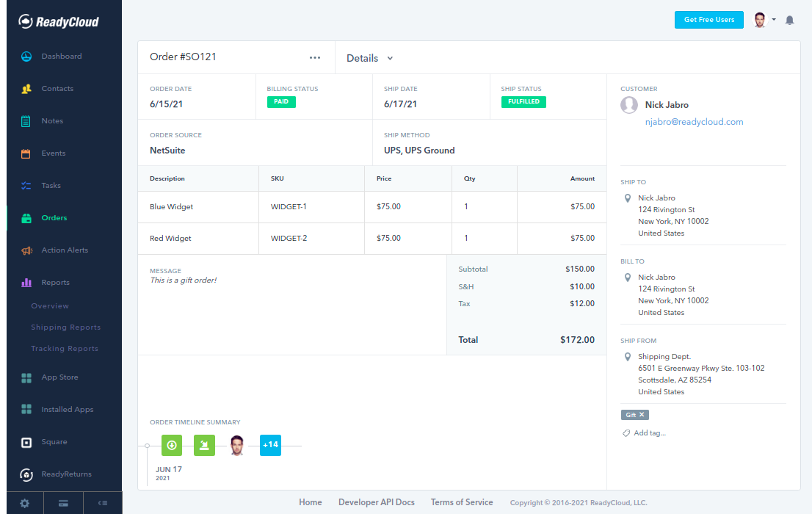812x514 pixels.
Task: Open the Home footer link
Action: pos(311,502)
